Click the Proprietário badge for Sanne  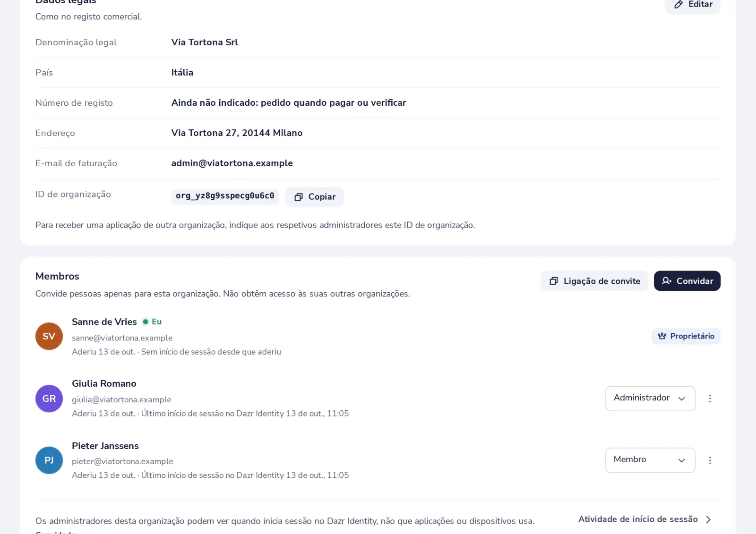[x=686, y=336]
